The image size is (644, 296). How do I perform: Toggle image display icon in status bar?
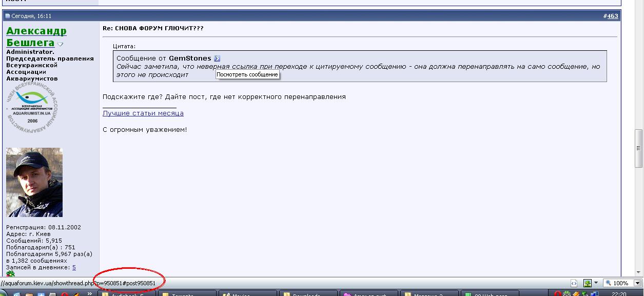pyautogui.click(x=587, y=283)
